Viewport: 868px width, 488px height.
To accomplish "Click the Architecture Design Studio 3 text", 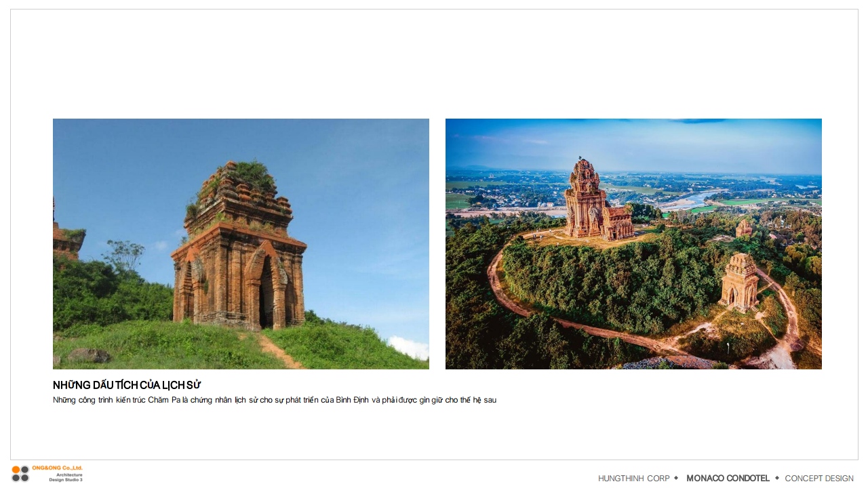I will [x=66, y=477].
